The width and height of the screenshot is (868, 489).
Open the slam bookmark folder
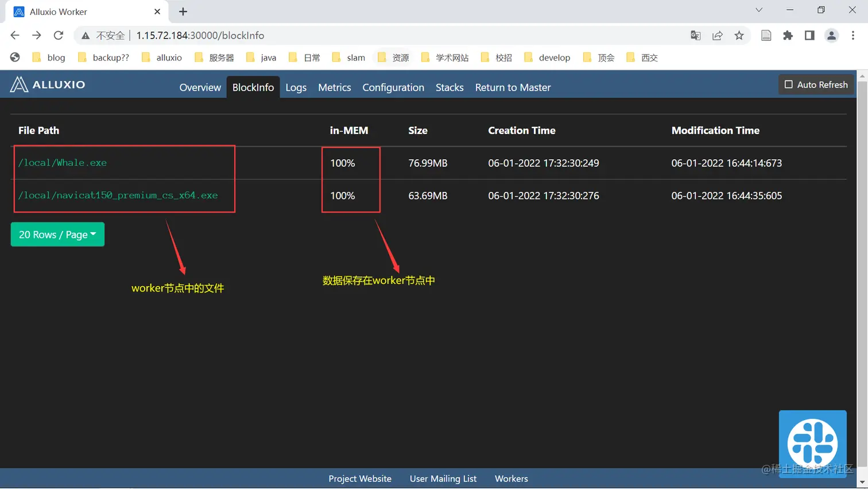(x=348, y=57)
